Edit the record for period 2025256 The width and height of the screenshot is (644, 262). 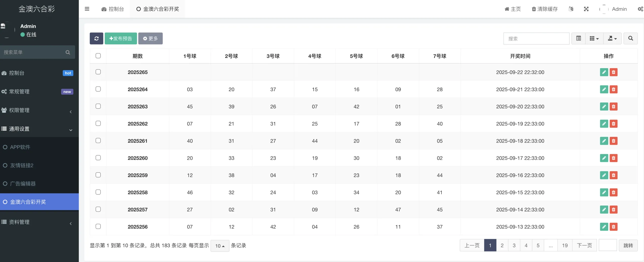[604, 226]
